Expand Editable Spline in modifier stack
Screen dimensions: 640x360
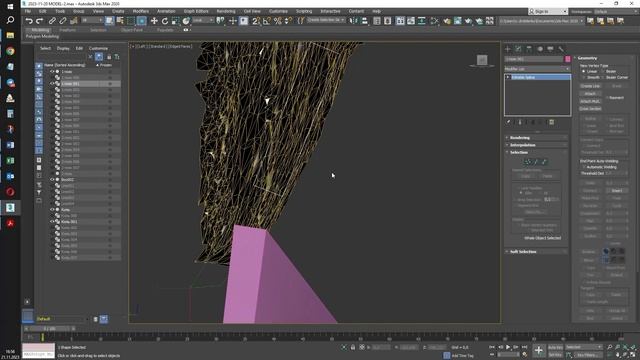[x=508, y=77]
